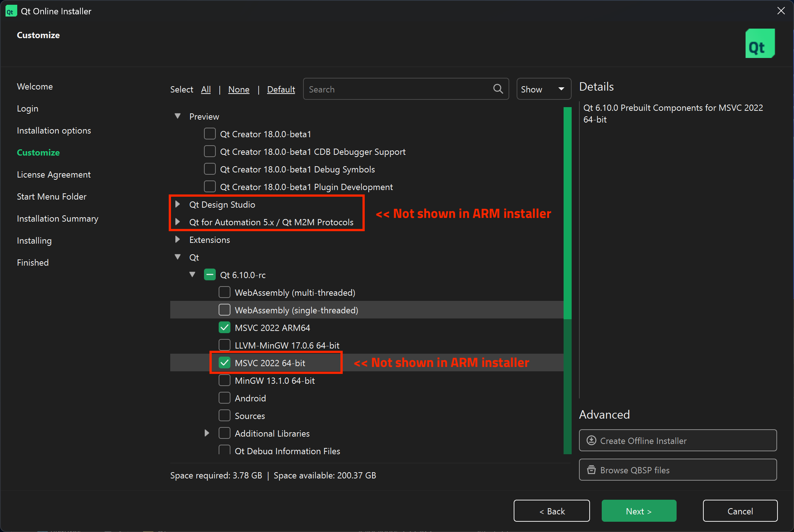Click the component list vertical scrollbar
The image size is (794, 532).
567,213
